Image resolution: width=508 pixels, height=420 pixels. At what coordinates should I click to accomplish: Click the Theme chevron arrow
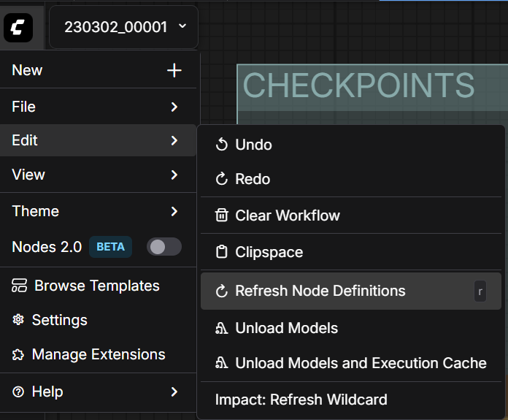174,211
